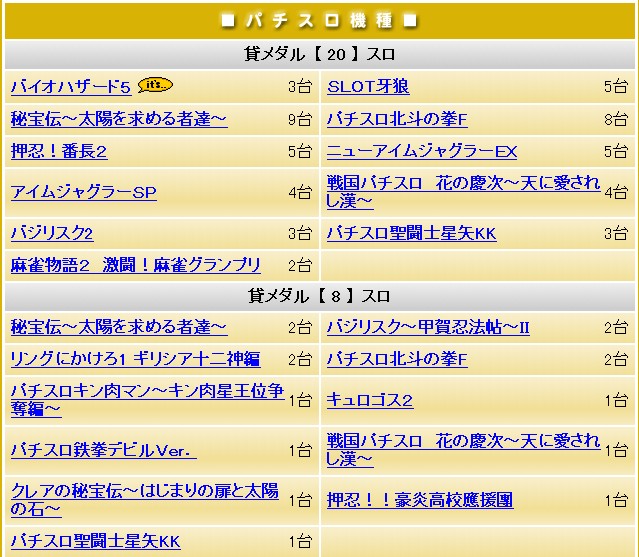The image size is (639, 557).
Task: Click the 8台 count beside 北斗の拳F
Action: coord(616,119)
